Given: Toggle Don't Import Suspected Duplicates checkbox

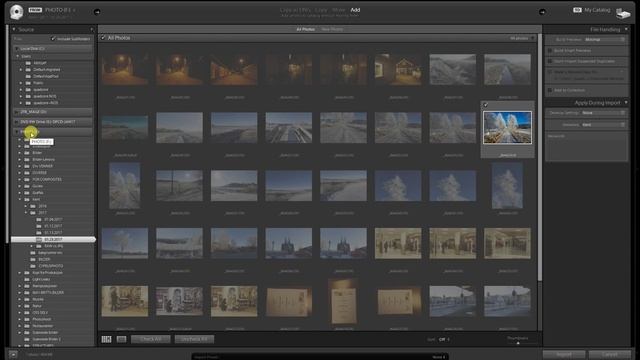Looking at the screenshot, I should pos(550,61).
